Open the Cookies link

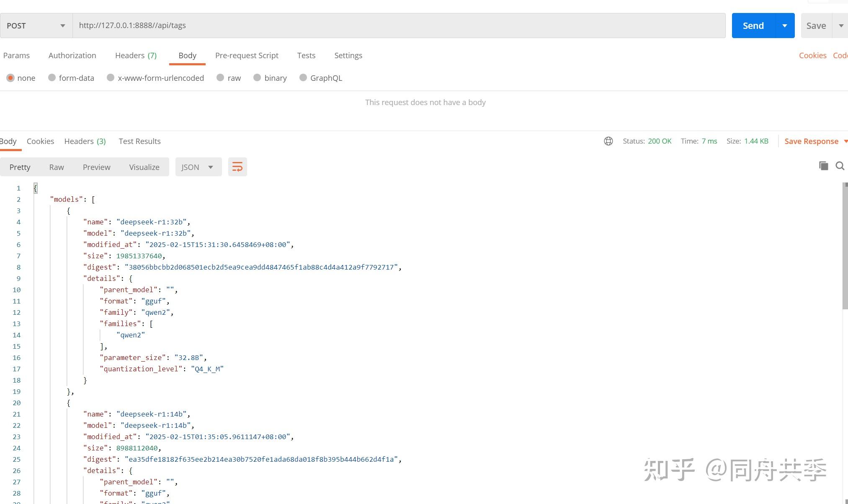pyautogui.click(x=812, y=55)
